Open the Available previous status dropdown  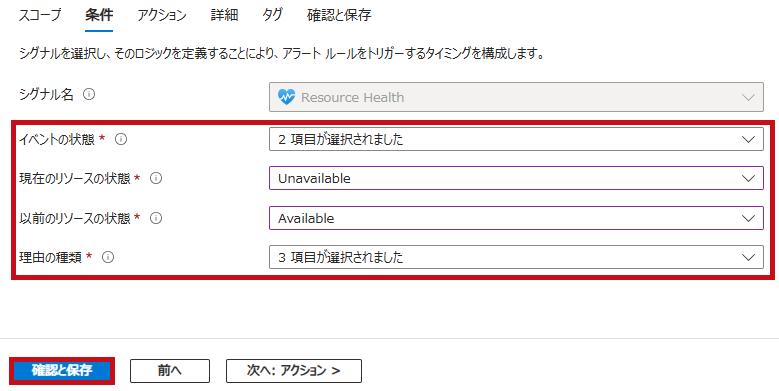pyautogui.click(x=516, y=218)
